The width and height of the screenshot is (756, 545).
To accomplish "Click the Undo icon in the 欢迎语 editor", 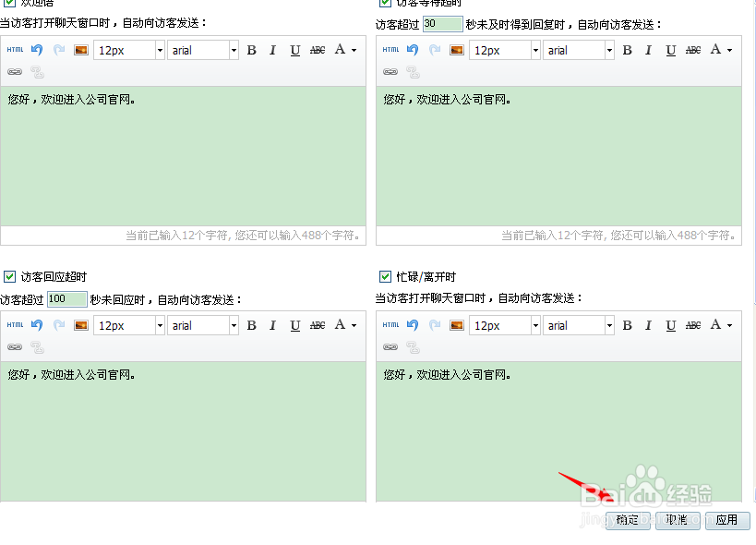I will tap(36, 50).
